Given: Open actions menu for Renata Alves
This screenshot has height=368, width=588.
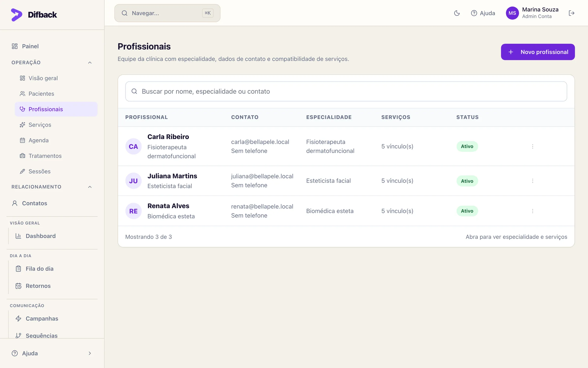Looking at the screenshot, I should [533, 211].
